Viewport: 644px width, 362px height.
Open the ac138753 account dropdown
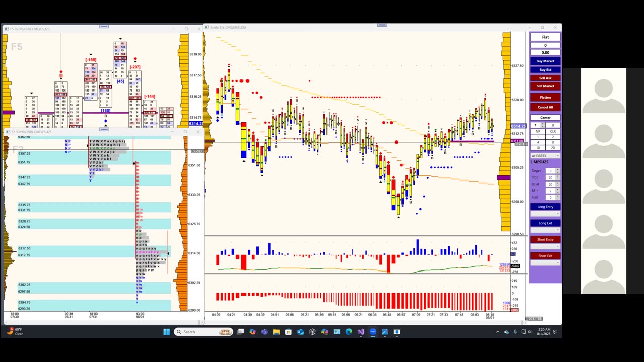coord(545,156)
